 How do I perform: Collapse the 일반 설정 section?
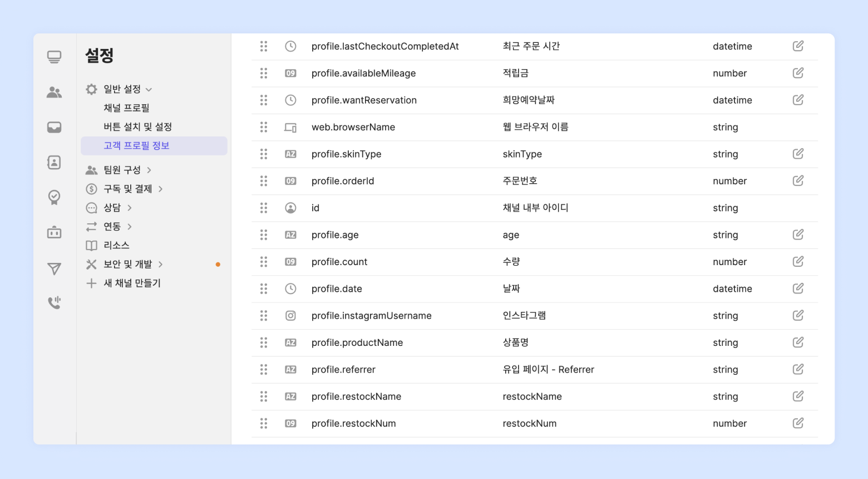point(149,89)
